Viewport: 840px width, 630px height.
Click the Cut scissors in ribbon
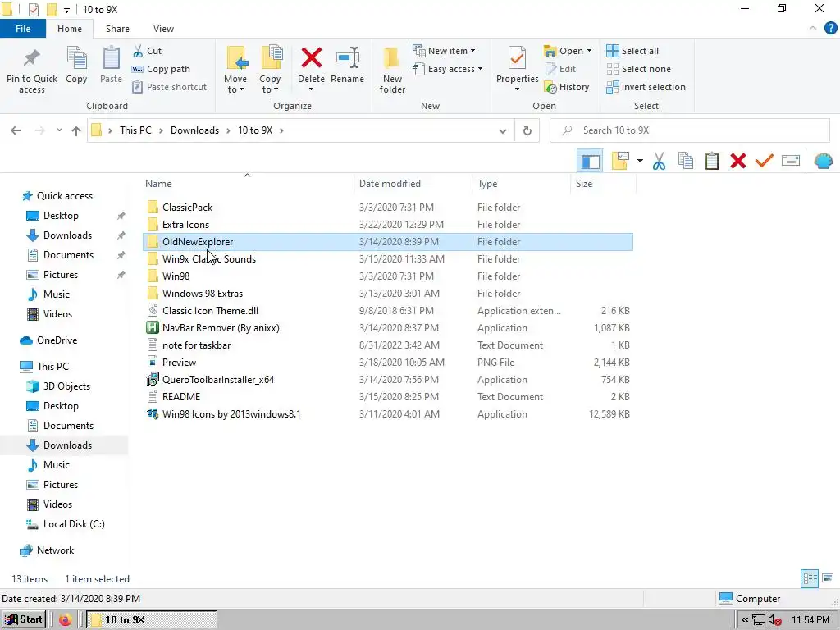point(138,51)
